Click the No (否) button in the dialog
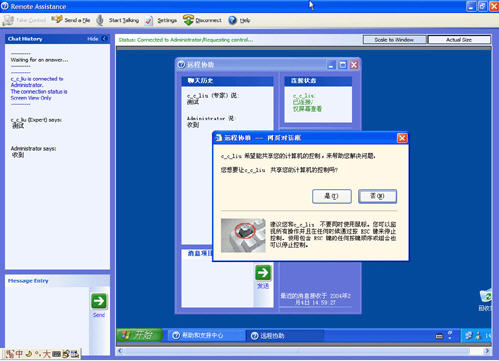The width and height of the screenshot is (499, 361). click(377, 196)
